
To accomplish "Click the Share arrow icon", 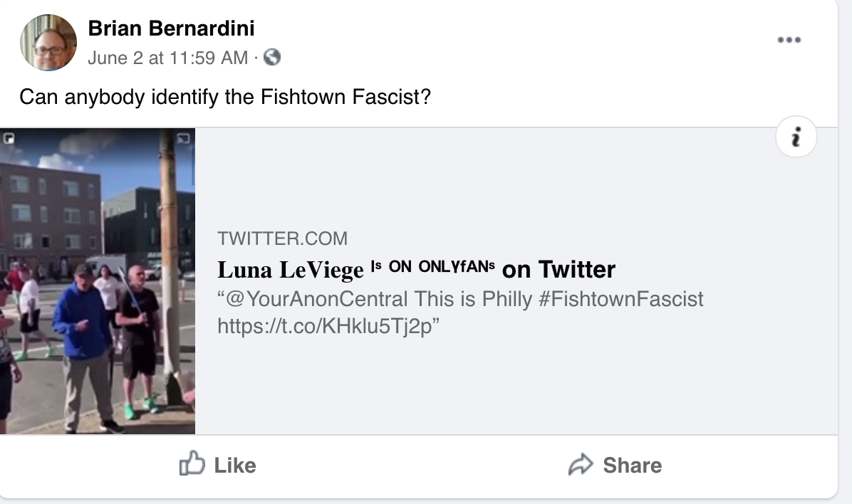I will point(581,465).
